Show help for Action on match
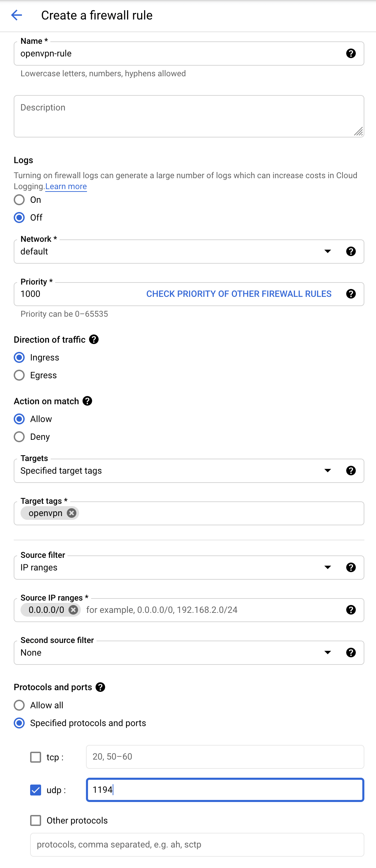Image resolution: width=376 pixels, height=868 pixels. (87, 401)
